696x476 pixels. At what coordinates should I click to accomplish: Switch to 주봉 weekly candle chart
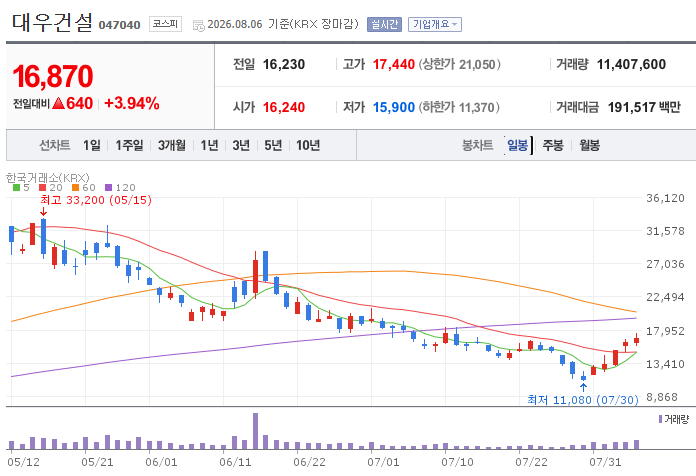(553, 145)
